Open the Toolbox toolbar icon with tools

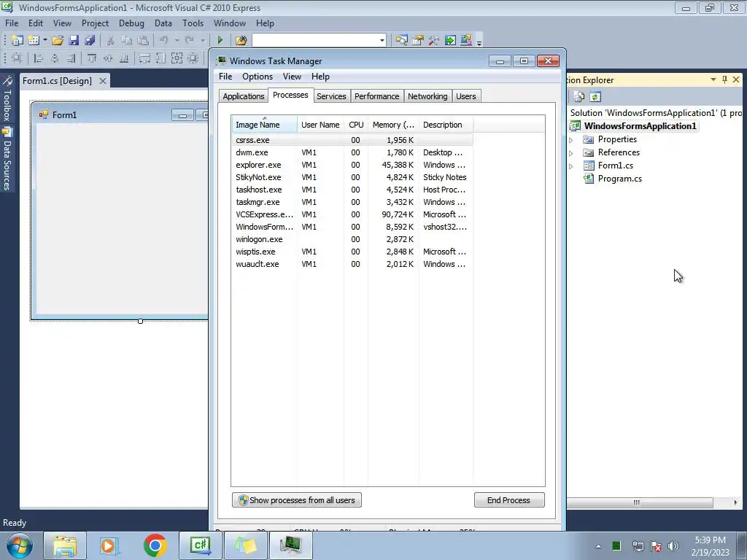(x=433, y=41)
